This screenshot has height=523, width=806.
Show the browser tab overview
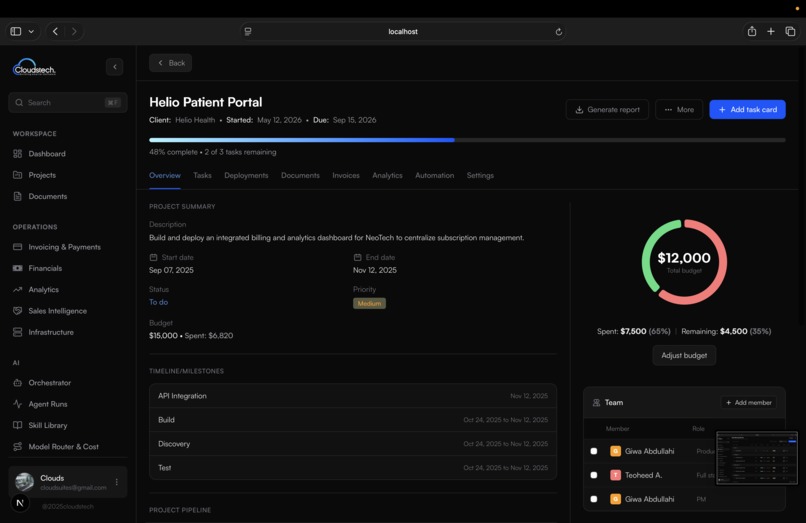(x=790, y=31)
